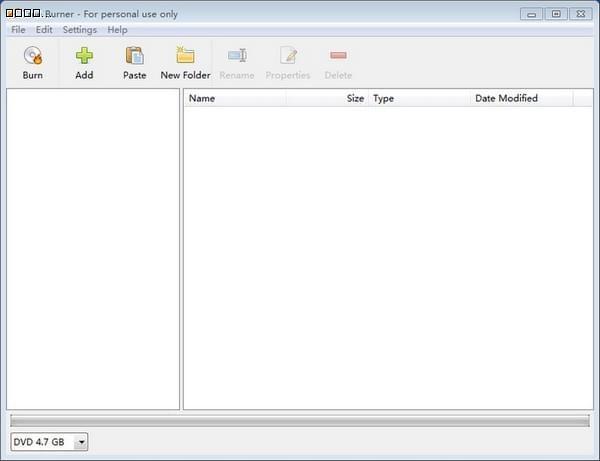Click the Burn disc icon

pos(33,56)
